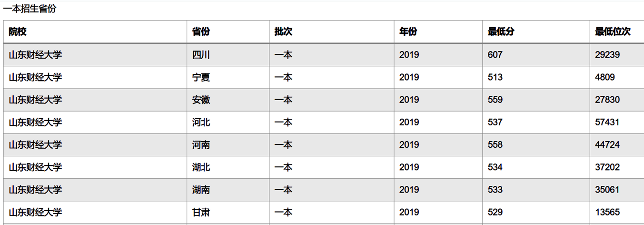Click the minimum score 529 cell
Viewport: 644px width, 225px height.
(536, 212)
